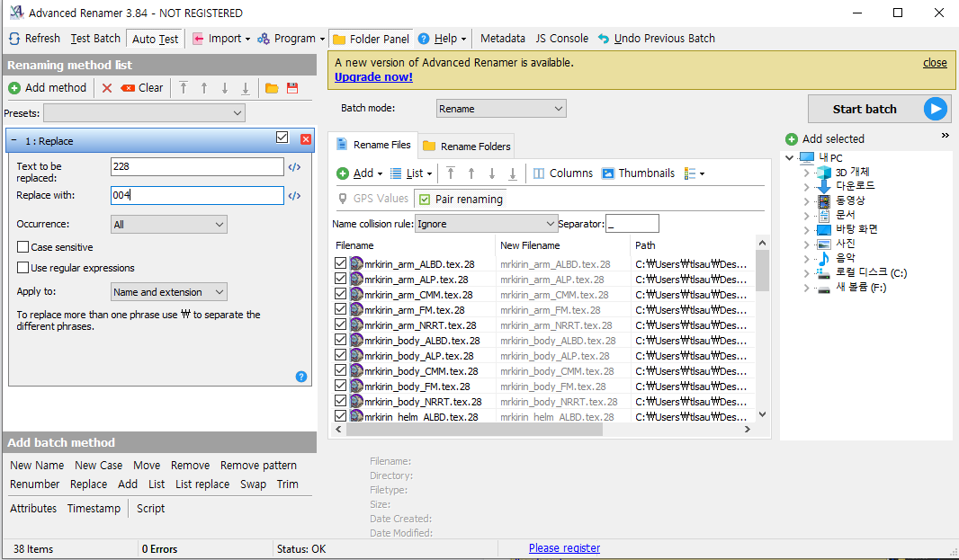Click the Columns button
This screenshot has height=560, width=959.
[562, 173]
